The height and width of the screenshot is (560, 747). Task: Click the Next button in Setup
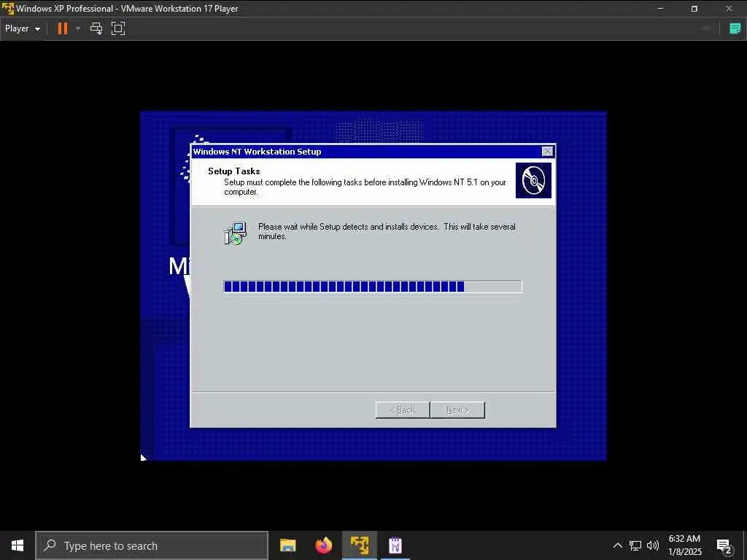pos(457,410)
